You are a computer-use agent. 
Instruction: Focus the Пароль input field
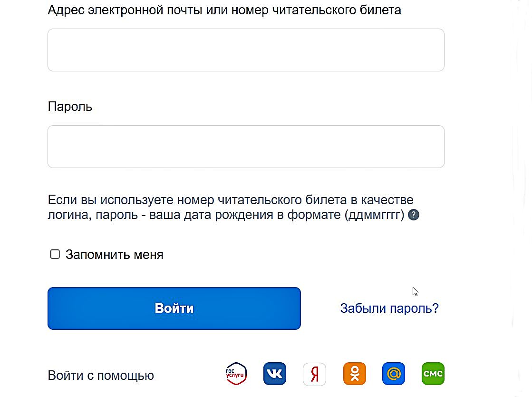(x=246, y=147)
